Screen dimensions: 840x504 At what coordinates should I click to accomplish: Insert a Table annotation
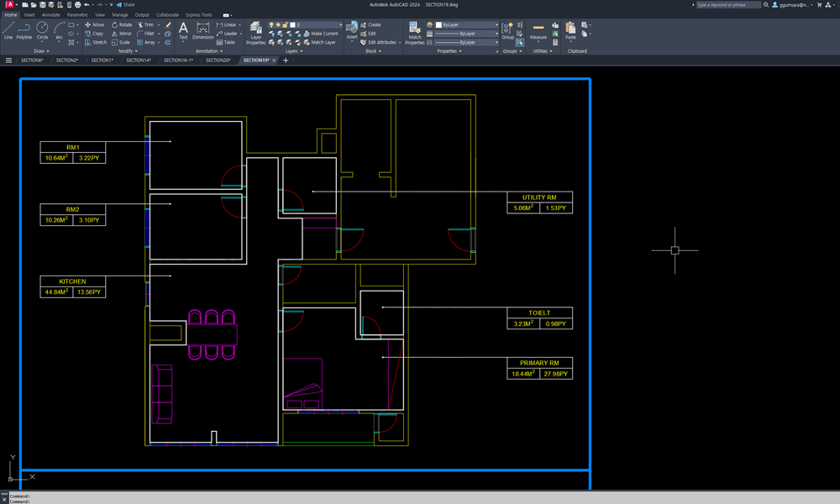pyautogui.click(x=225, y=42)
